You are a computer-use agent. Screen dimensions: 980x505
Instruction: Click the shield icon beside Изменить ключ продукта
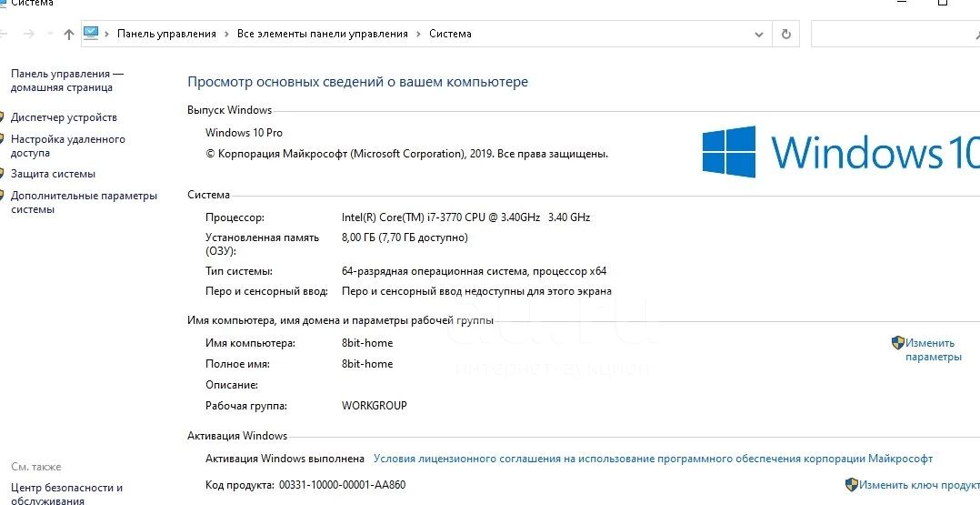coord(852,485)
